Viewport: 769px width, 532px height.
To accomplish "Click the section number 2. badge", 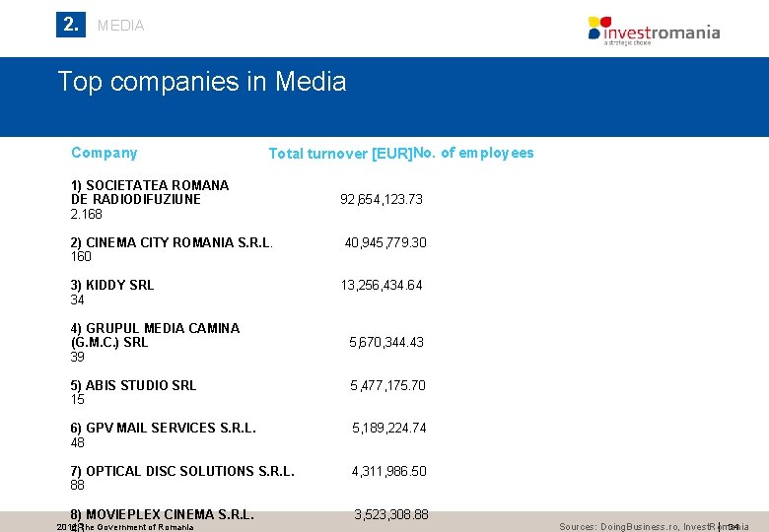I will coord(71,25).
